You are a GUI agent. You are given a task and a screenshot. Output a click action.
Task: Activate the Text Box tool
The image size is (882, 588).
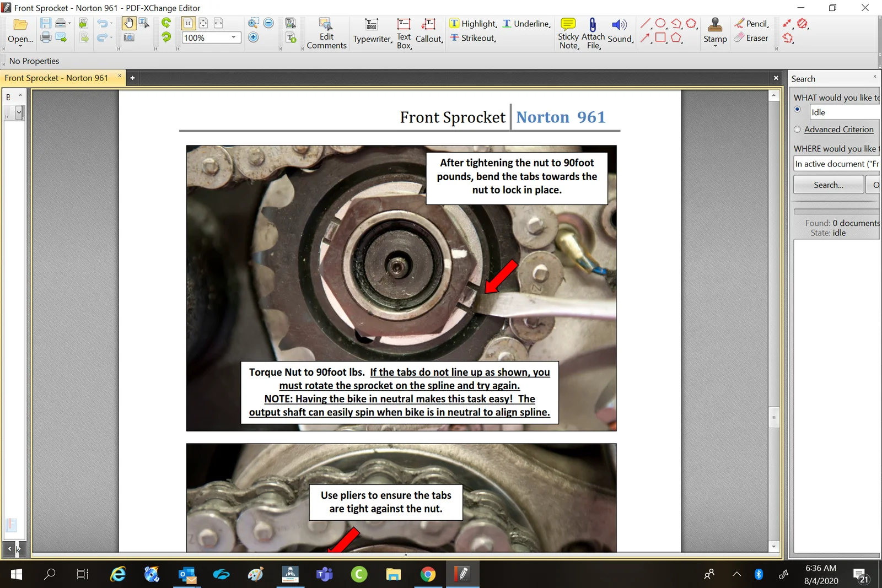404,33
